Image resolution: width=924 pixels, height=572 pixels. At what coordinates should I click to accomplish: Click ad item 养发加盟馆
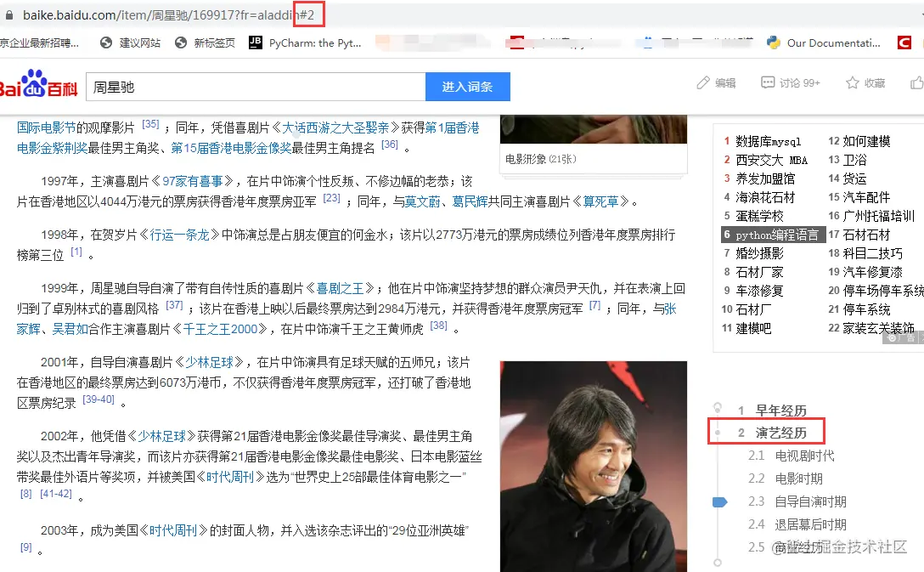pos(765,178)
